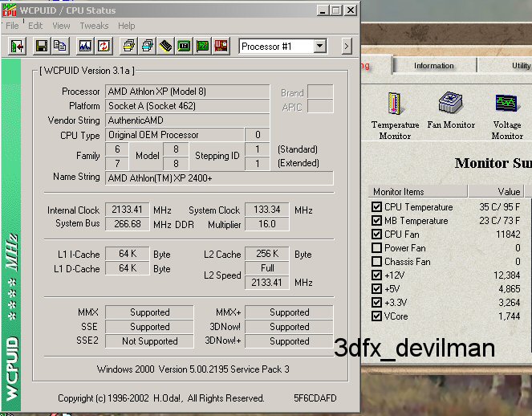This screenshot has height=416, width=532.
Task: Click the floppy disk save icon
Action: click(x=42, y=46)
